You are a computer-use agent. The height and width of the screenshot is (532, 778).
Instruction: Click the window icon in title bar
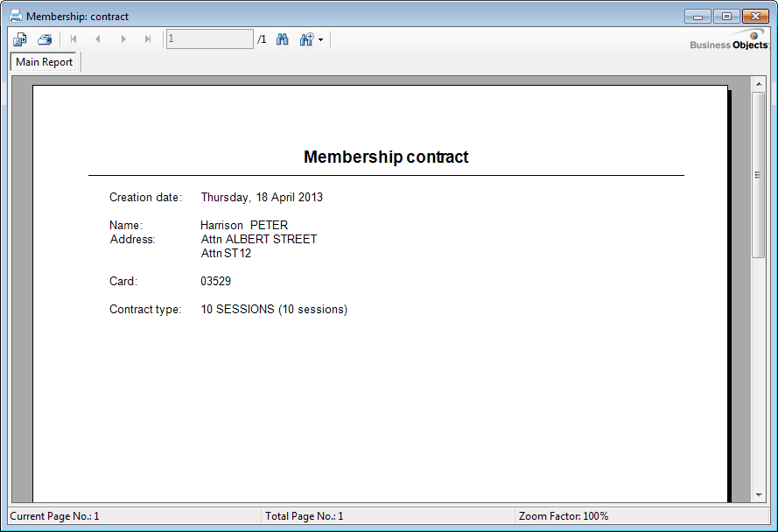[x=16, y=16]
